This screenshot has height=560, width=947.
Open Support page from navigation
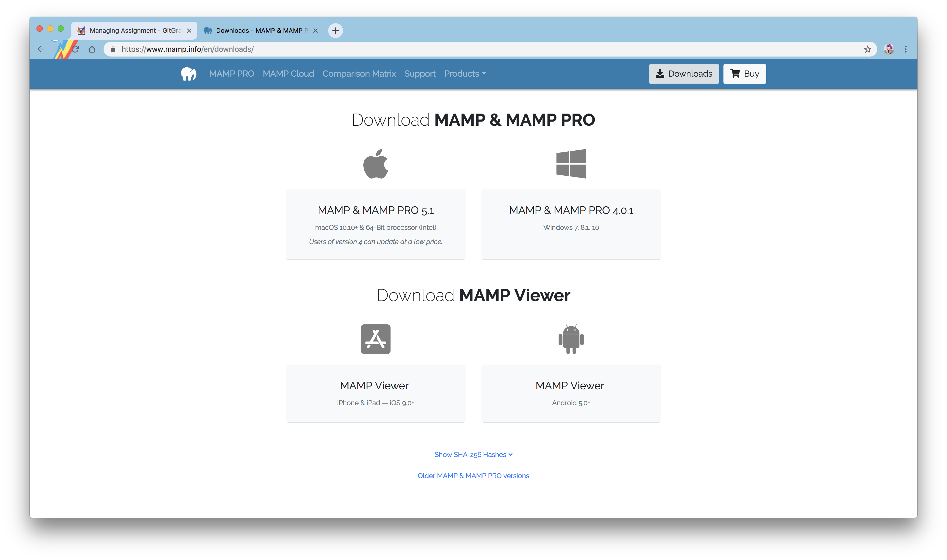420,73
